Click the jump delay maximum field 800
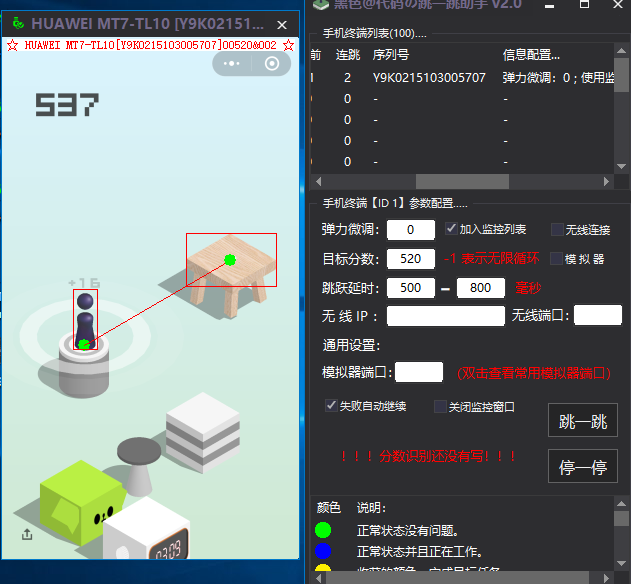 [481, 288]
